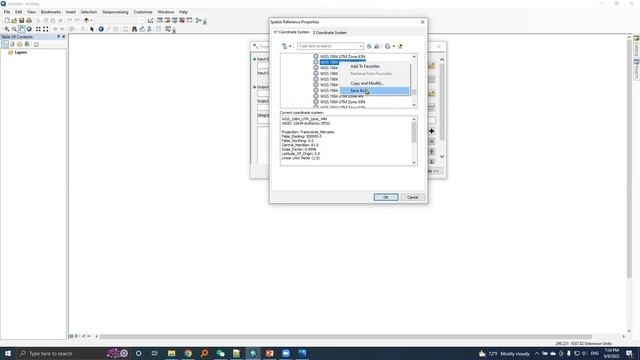
Task: Choose the Select Elements arrow tool
Action: 92,29
